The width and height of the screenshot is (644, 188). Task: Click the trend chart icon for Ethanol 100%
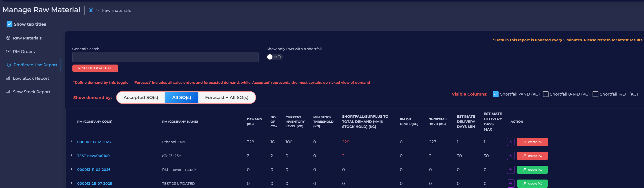510,142
